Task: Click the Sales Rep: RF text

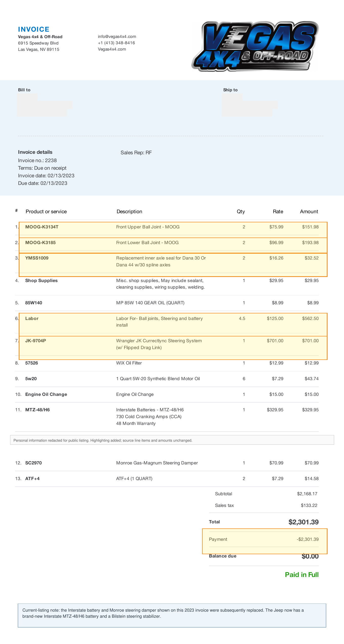Action: pos(136,153)
